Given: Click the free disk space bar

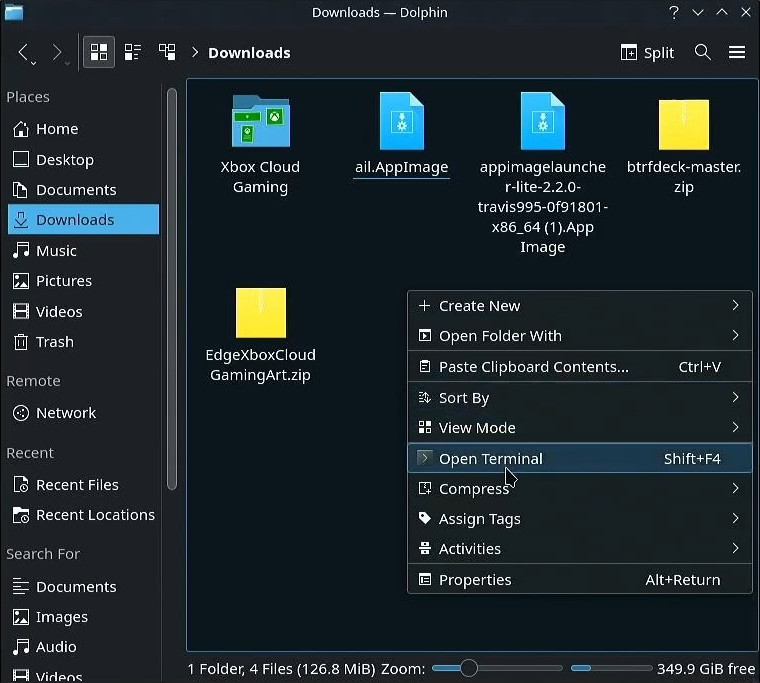Looking at the screenshot, I should pyautogui.click(x=611, y=668).
